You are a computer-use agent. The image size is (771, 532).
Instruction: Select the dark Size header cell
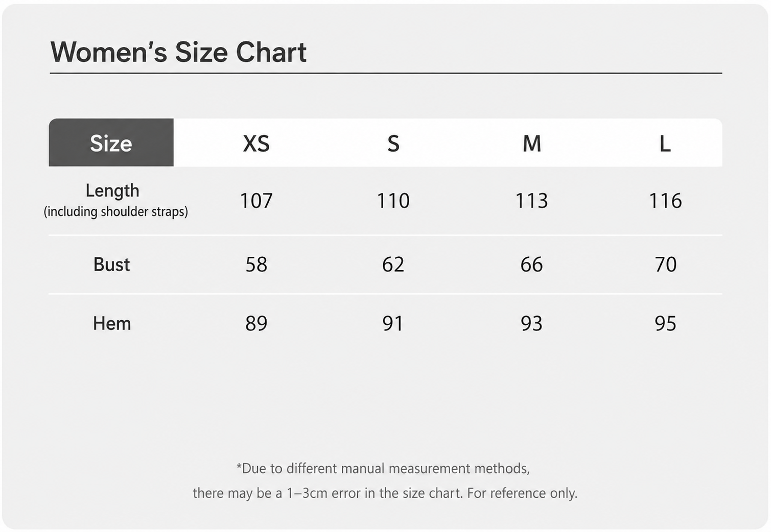tap(111, 142)
